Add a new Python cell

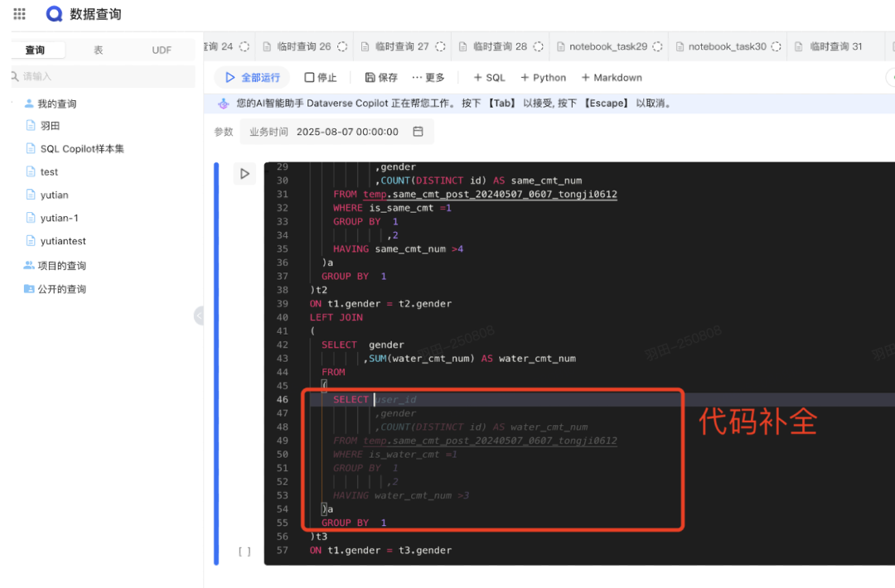point(543,78)
